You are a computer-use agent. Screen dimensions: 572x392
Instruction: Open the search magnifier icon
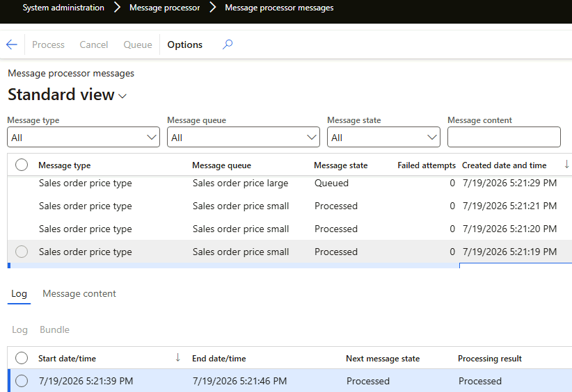point(228,44)
